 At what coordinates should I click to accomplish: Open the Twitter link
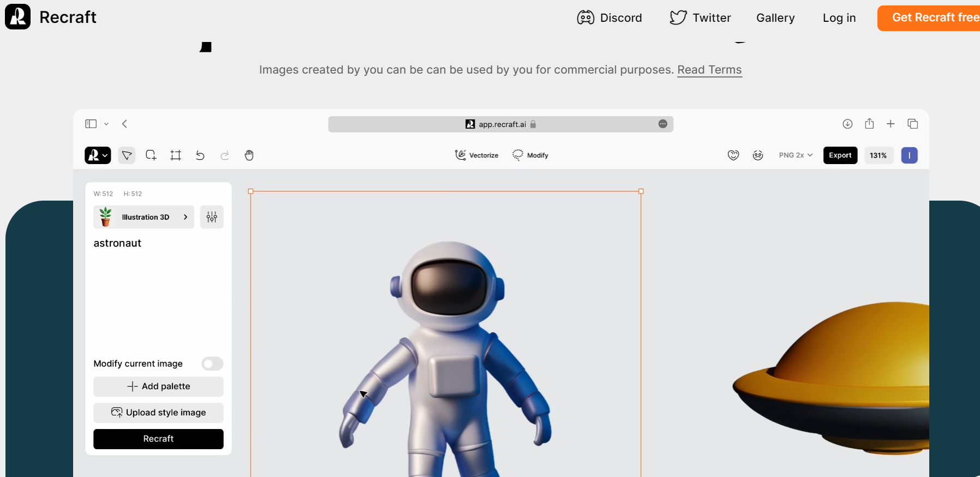(x=700, y=18)
